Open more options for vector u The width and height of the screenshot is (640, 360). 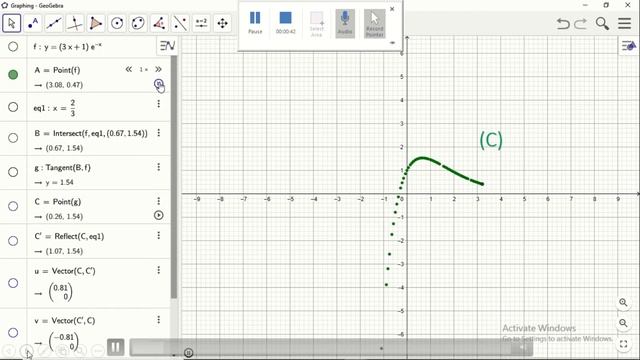pyautogui.click(x=158, y=270)
